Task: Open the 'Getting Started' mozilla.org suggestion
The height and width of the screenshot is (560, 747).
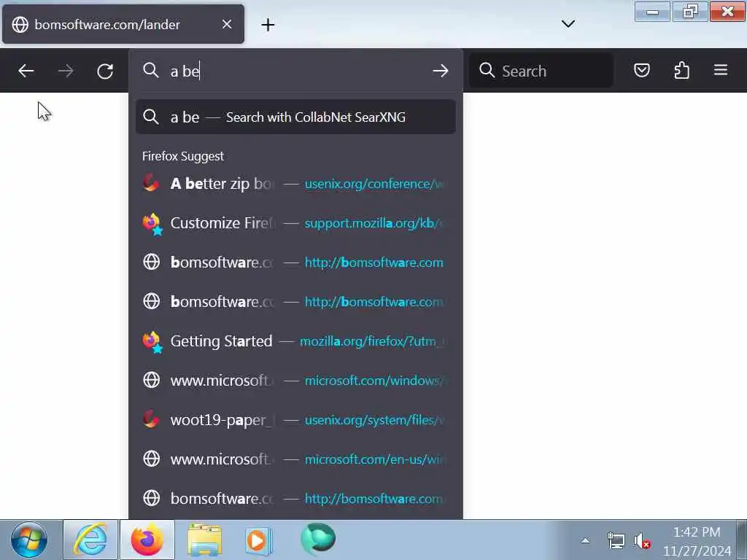Action: coord(295,341)
